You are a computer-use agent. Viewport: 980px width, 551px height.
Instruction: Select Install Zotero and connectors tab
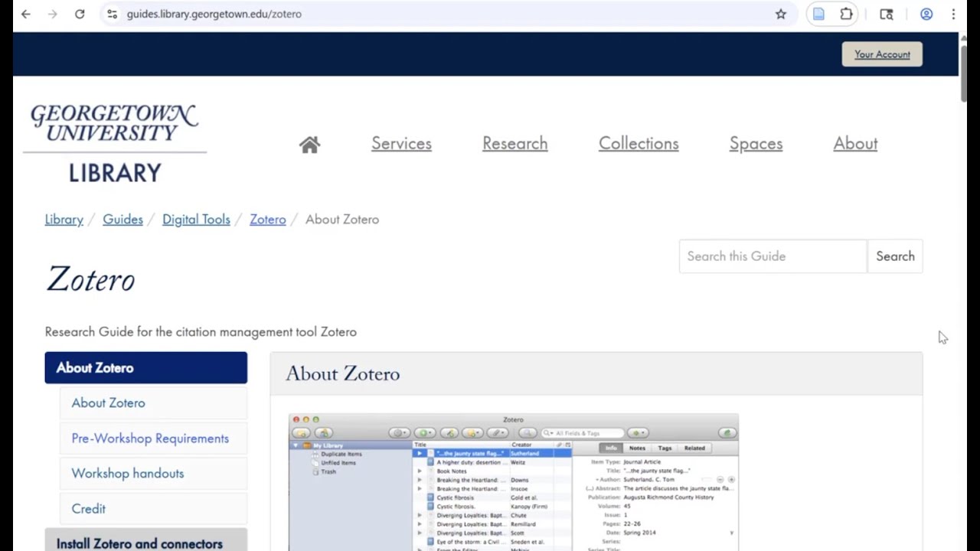145,540
